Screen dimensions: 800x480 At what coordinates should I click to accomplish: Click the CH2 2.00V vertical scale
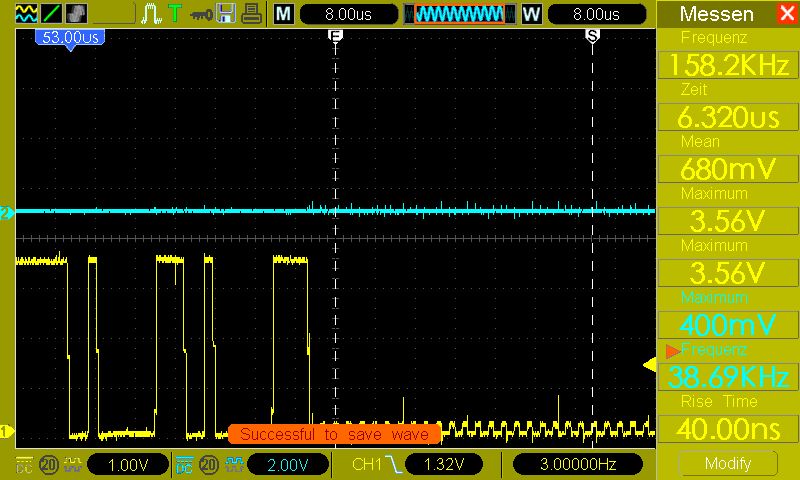click(288, 464)
